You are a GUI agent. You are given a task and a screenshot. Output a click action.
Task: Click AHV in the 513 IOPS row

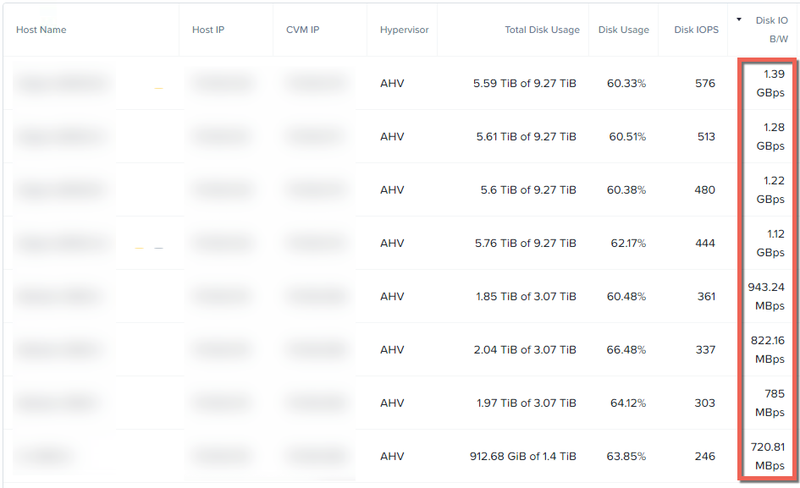point(392,136)
